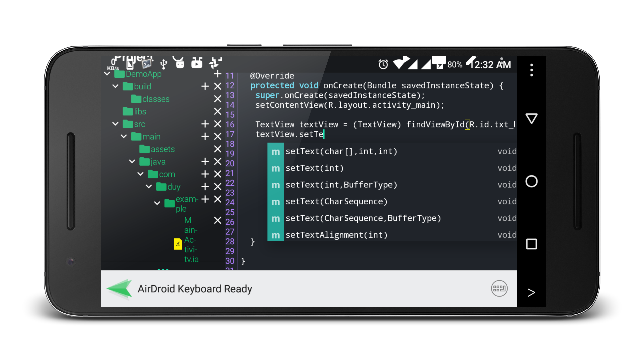The width and height of the screenshot is (644, 361).
Task: Tap the alarm clock status icon
Action: click(383, 64)
